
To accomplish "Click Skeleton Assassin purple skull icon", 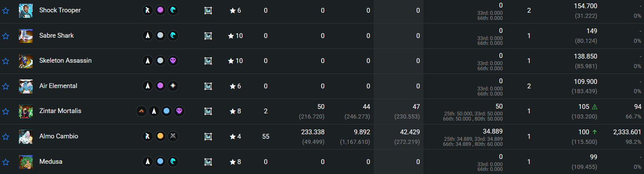I will coord(173,61).
